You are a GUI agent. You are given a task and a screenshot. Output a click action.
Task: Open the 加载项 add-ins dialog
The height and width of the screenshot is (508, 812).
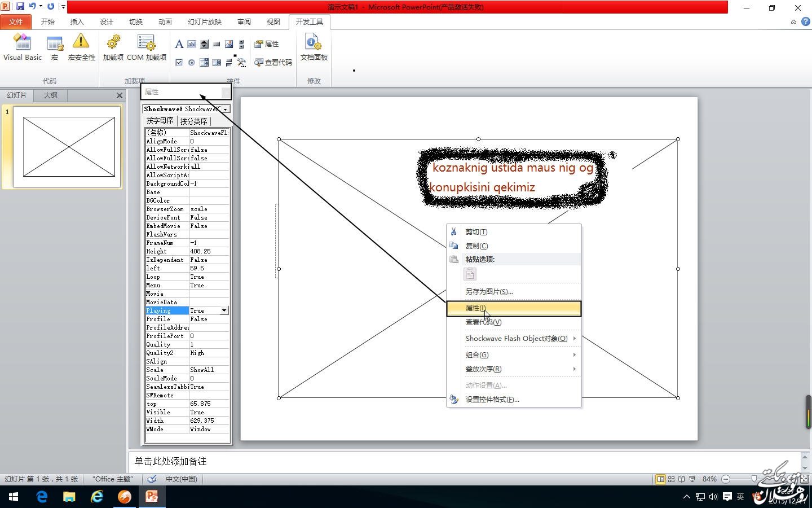click(113, 47)
